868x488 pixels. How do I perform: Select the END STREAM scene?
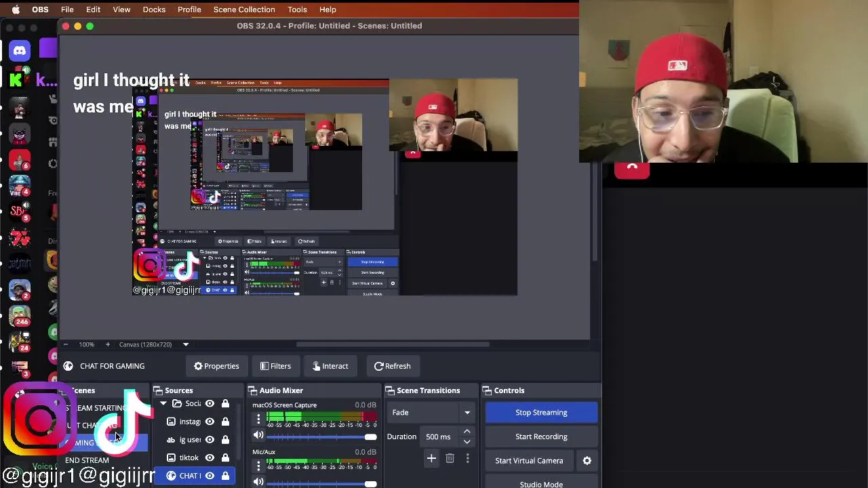coord(87,460)
